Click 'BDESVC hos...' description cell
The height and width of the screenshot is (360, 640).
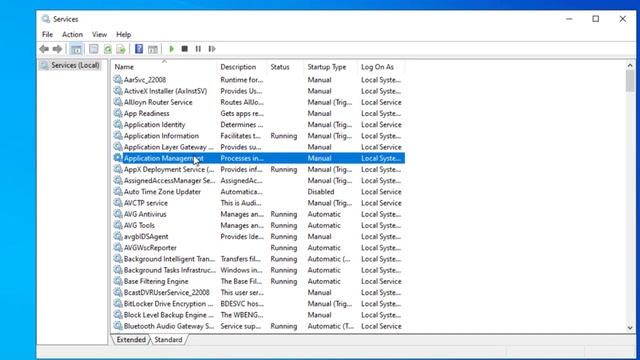(x=242, y=304)
